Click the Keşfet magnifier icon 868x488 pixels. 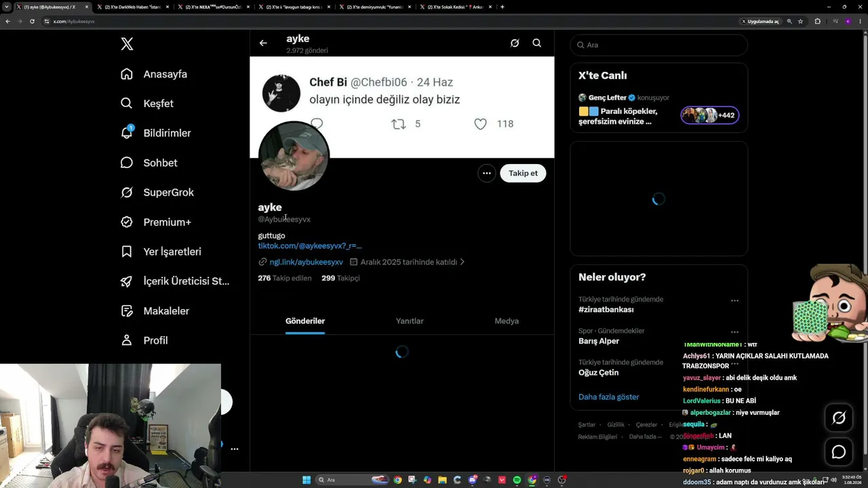tap(127, 104)
